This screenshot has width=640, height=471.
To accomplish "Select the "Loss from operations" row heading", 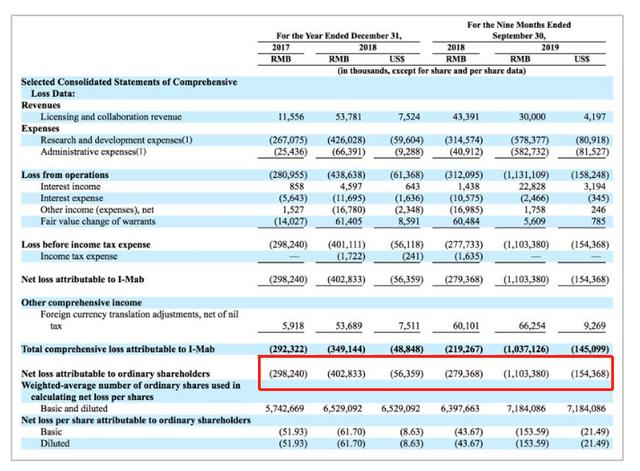I will (65, 174).
